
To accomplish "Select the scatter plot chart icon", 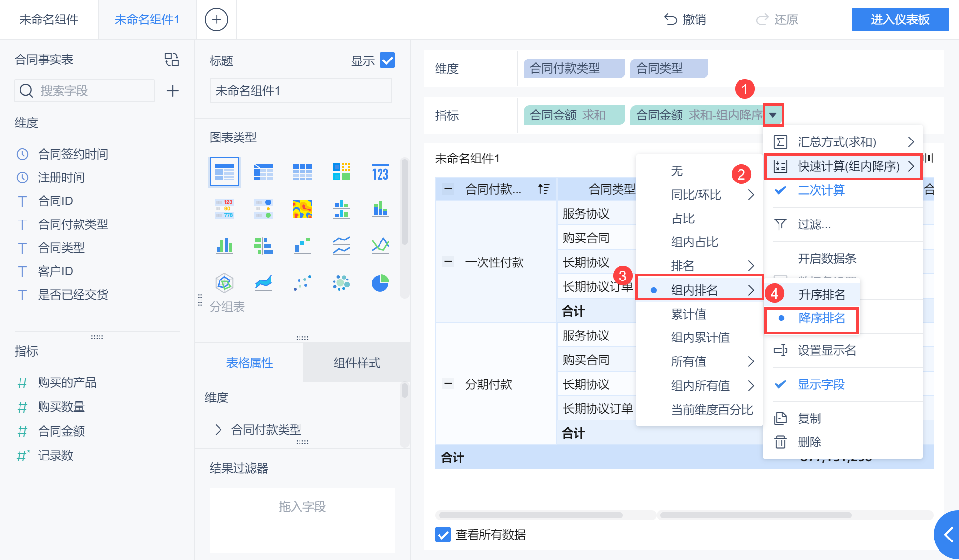I will tap(302, 282).
